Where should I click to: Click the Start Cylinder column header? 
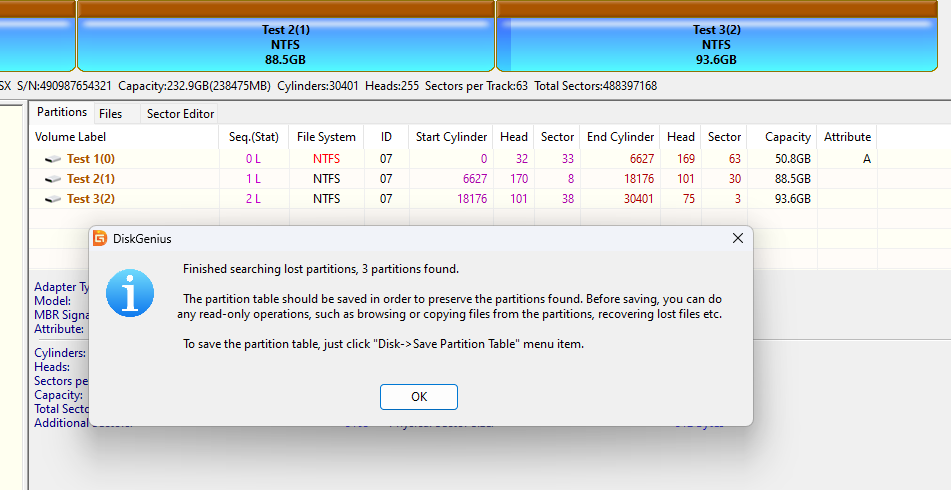click(x=451, y=137)
